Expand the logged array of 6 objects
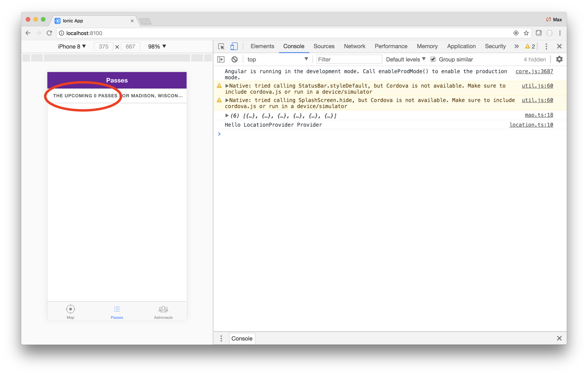The image size is (588, 375). click(x=227, y=115)
